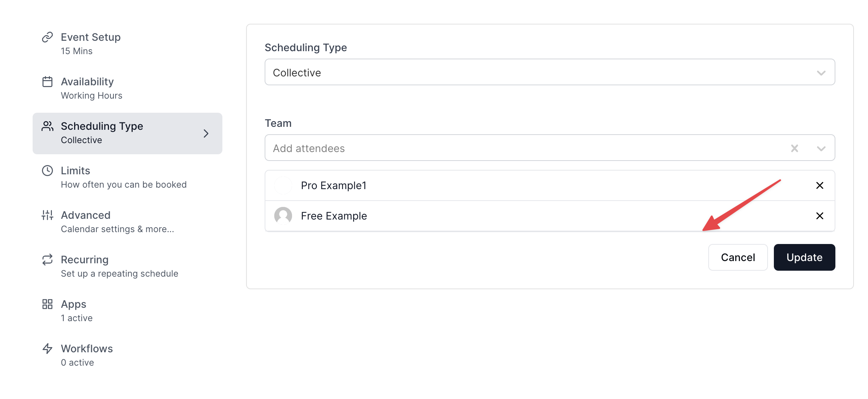The image size is (868, 399).
Task: Click the Event Setup link icon
Action: click(47, 37)
